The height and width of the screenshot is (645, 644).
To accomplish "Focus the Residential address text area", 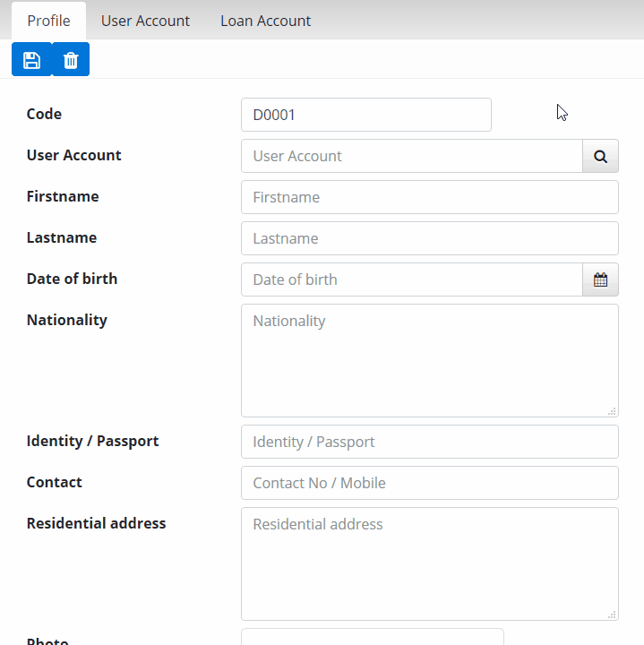I will [x=430, y=564].
